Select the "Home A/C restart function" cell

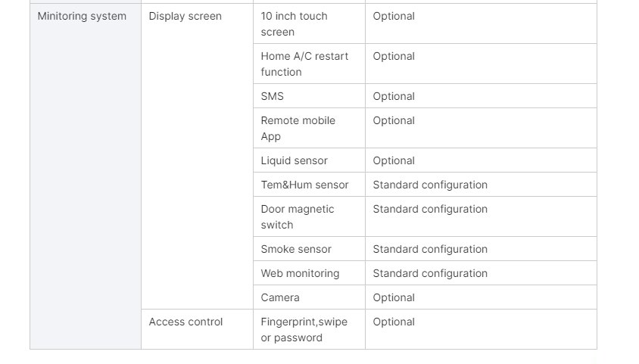pos(304,64)
